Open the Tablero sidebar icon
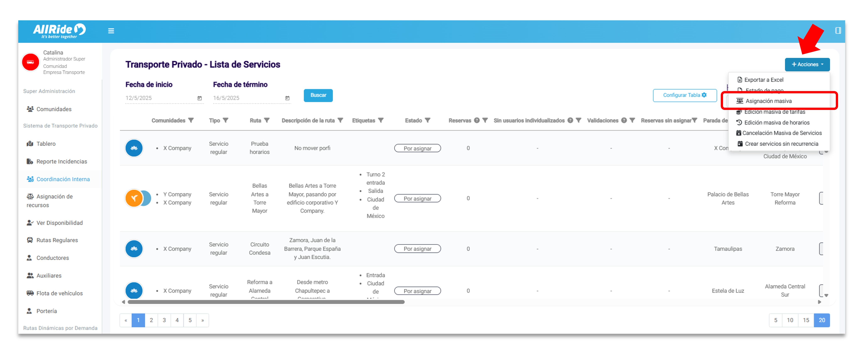This screenshot has width=868, height=352. 30,144
